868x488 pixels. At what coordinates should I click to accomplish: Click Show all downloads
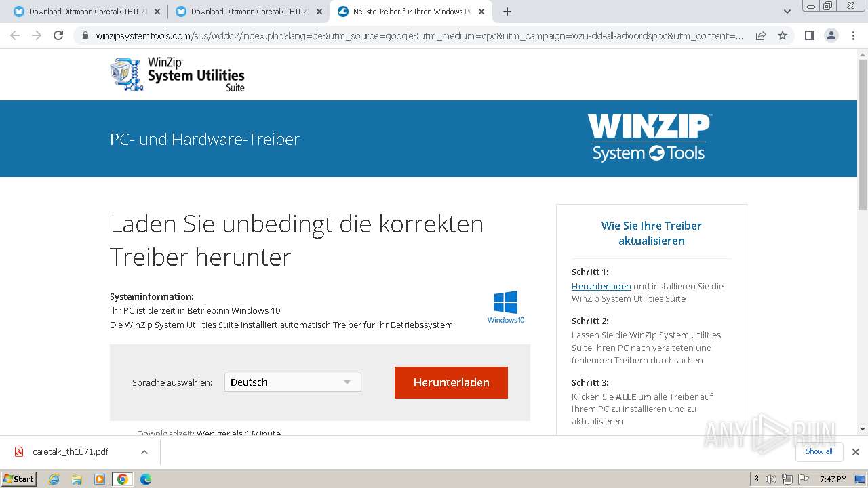point(819,451)
